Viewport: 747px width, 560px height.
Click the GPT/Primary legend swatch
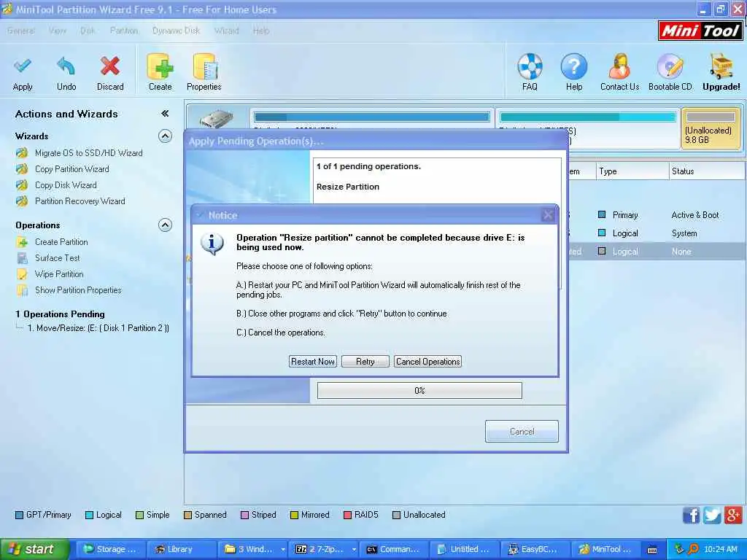pyautogui.click(x=19, y=516)
